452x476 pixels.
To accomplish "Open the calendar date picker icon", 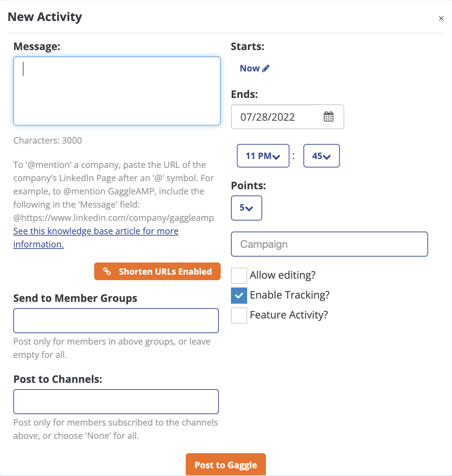I will tap(328, 117).
